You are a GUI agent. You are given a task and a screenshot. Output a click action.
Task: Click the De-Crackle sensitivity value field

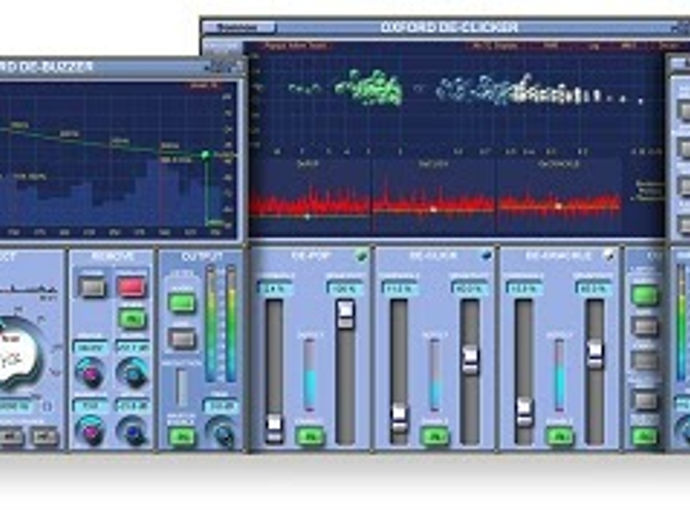click(x=595, y=289)
